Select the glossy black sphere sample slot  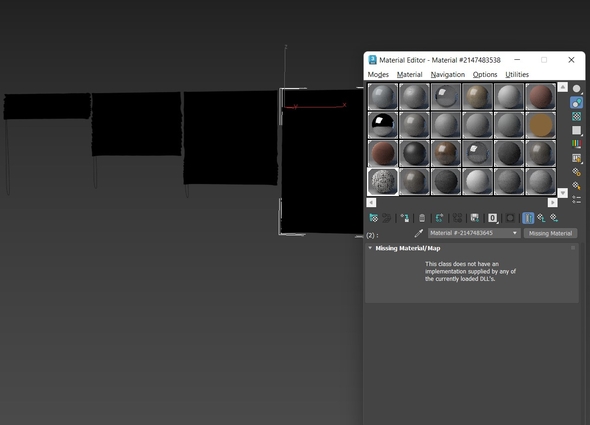click(x=383, y=125)
